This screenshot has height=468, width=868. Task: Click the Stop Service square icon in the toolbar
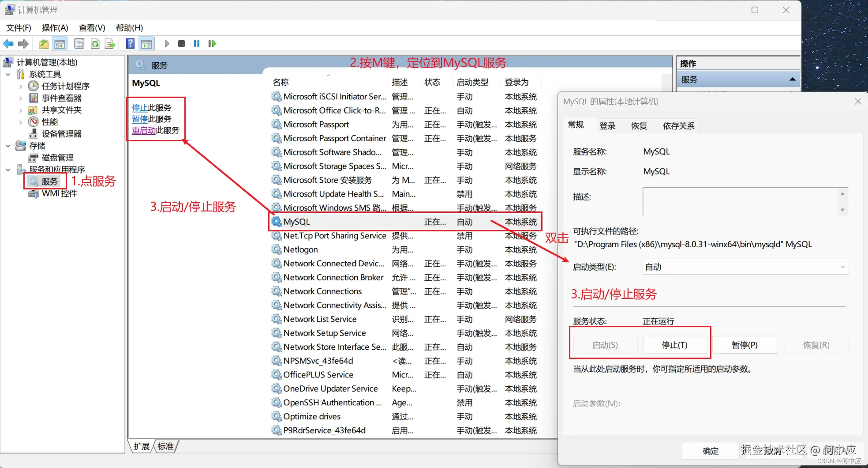[181, 43]
